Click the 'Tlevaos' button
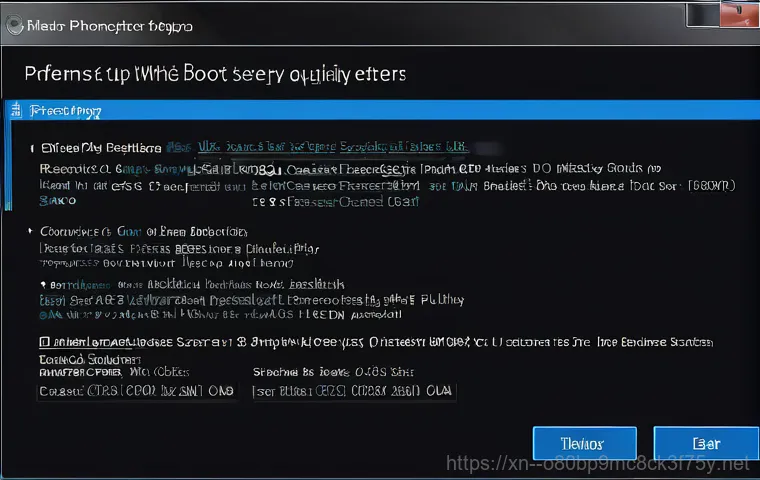This screenshot has width=760, height=480. tap(585, 443)
